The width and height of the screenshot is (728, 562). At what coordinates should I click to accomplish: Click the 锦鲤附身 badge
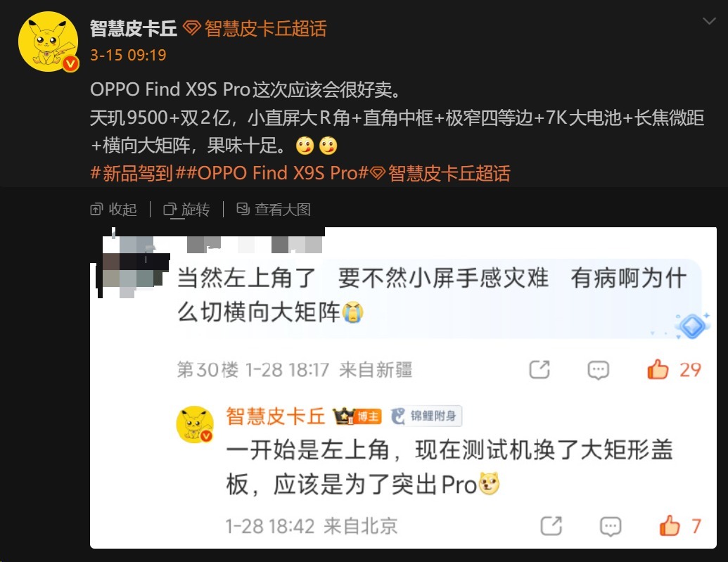(426, 416)
